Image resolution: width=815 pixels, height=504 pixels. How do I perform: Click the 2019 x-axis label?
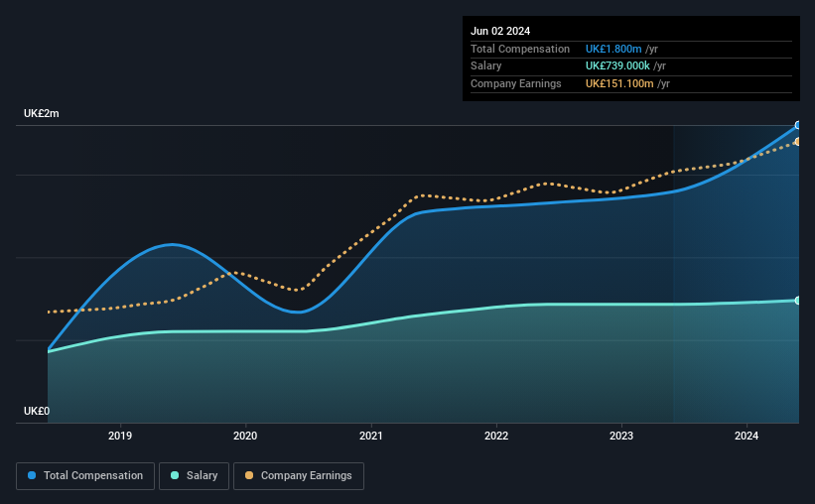coord(120,436)
